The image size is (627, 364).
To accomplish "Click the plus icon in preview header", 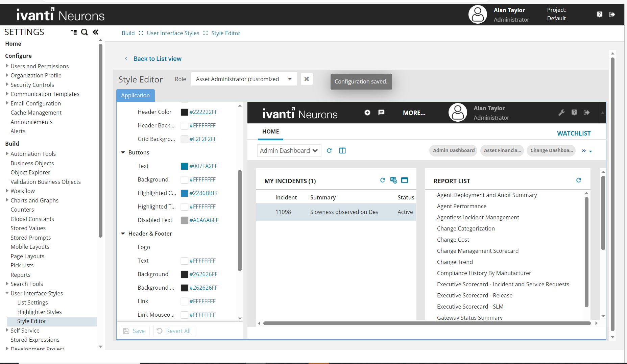I will [x=367, y=113].
